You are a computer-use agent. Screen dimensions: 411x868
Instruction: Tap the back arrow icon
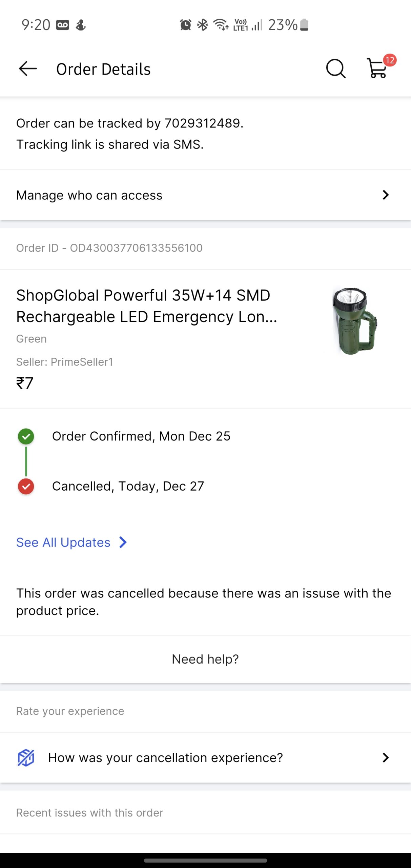point(27,69)
